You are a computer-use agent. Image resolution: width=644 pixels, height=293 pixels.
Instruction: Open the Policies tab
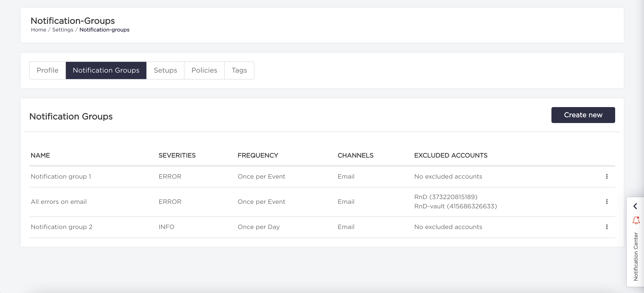204,70
